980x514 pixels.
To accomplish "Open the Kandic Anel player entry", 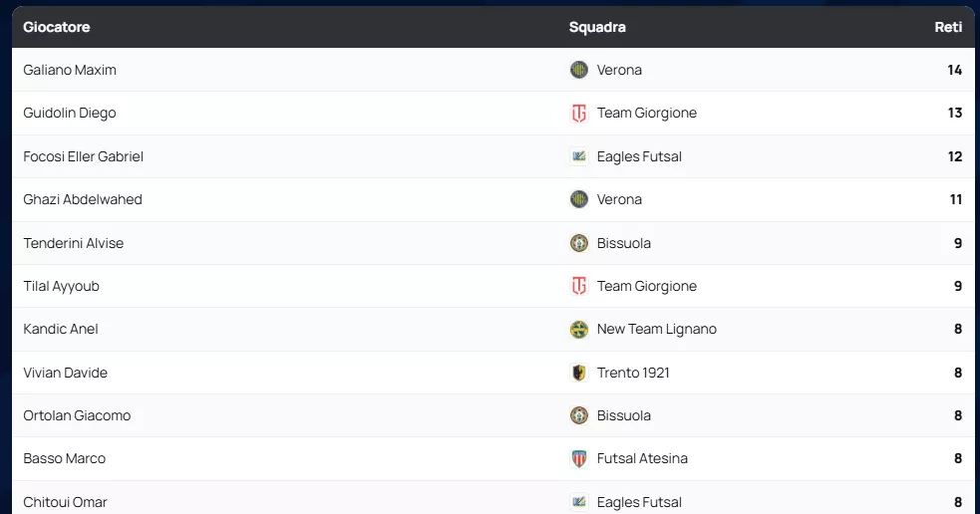I will click(x=61, y=330).
